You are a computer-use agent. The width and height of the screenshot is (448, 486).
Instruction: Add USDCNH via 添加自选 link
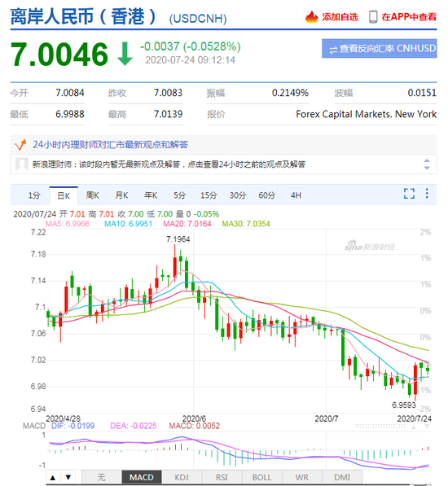pyautogui.click(x=340, y=17)
